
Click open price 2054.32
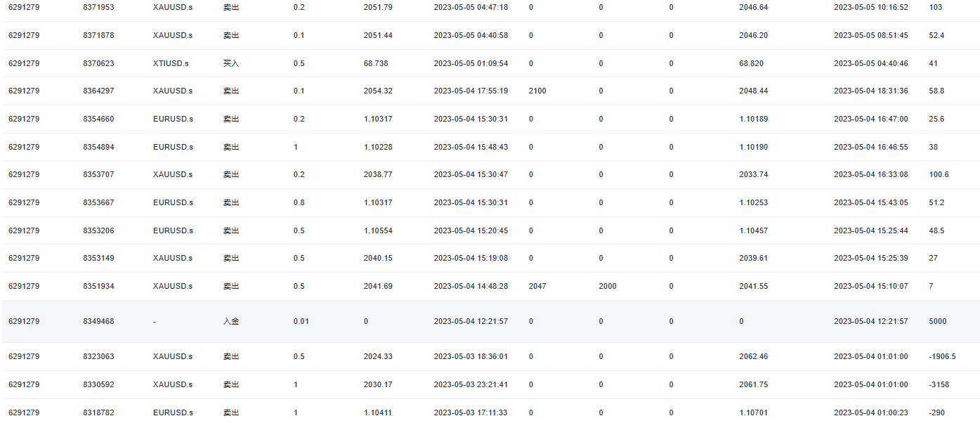pos(378,91)
